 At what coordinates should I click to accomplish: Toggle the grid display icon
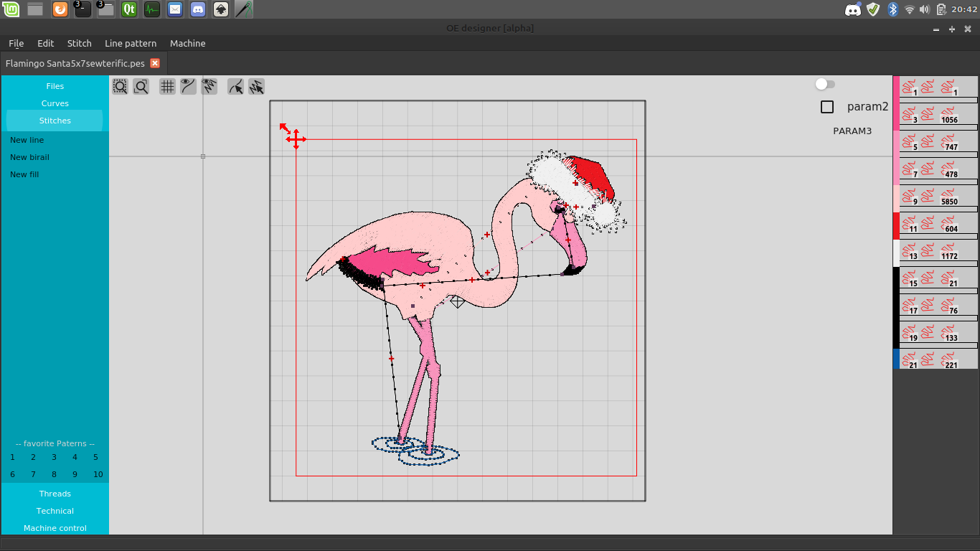tap(167, 87)
